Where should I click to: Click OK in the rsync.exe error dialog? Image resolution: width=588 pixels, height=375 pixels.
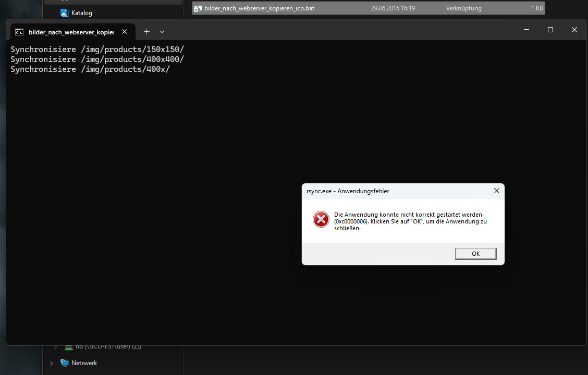coord(475,254)
